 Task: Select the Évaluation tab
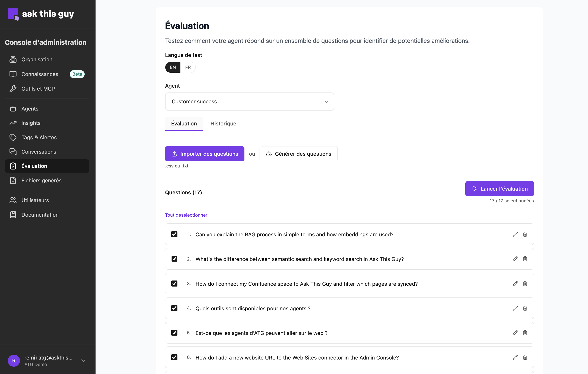click(x=184, y=124)
